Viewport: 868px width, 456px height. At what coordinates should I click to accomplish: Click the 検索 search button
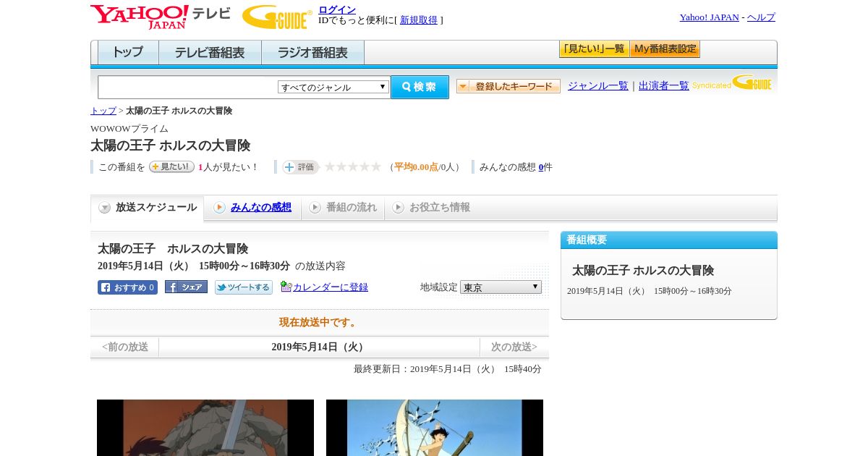pyautogui.click(x=420, y=87)
